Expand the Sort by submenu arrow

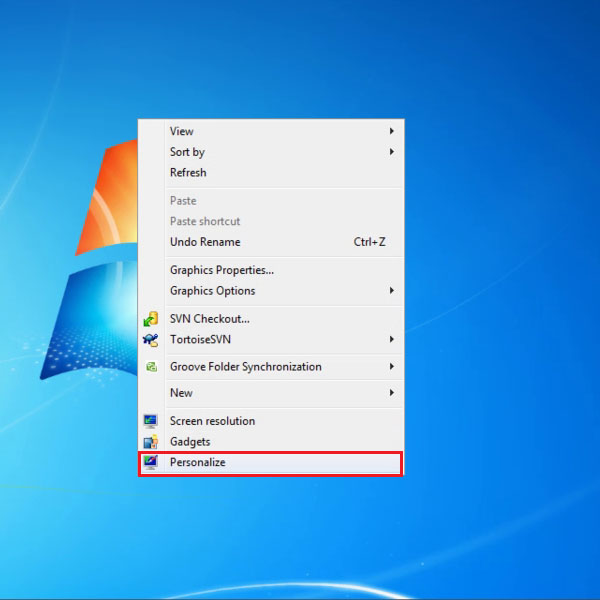click(x=391, y=152)
